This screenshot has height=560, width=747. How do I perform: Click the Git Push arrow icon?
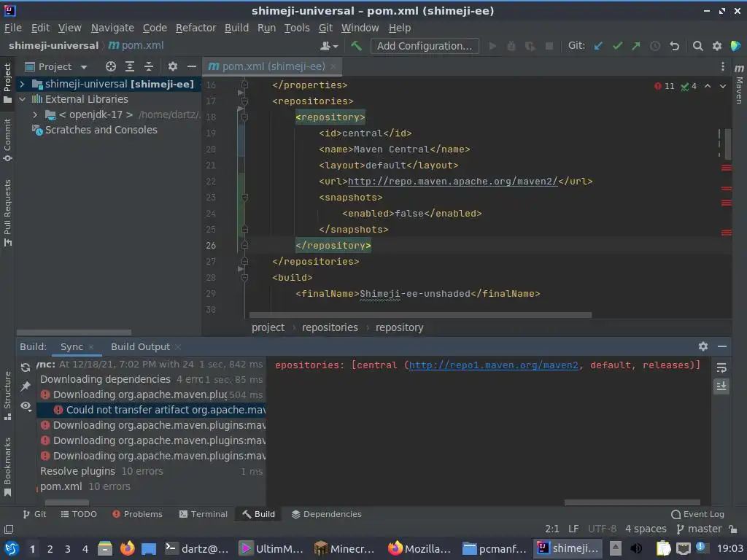pos(636,46)
